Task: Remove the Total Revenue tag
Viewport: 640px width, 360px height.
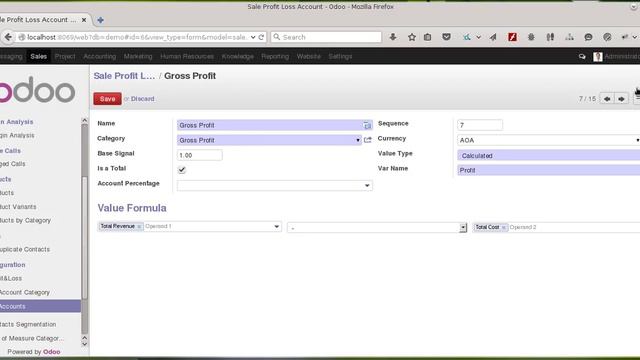Action: [139, 227]
